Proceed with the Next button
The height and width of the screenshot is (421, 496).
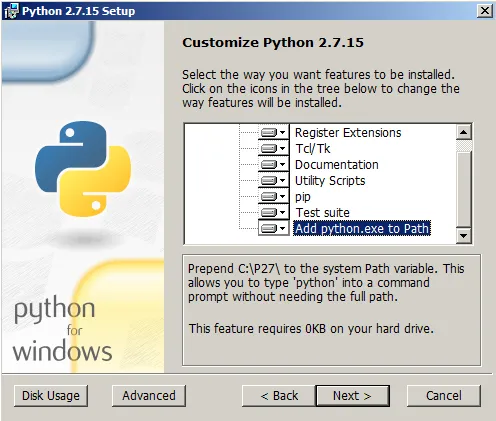click(352, 396)
